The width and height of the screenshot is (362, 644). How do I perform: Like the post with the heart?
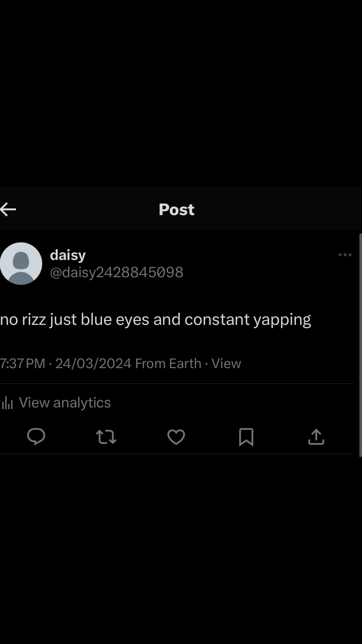point(176,437)
